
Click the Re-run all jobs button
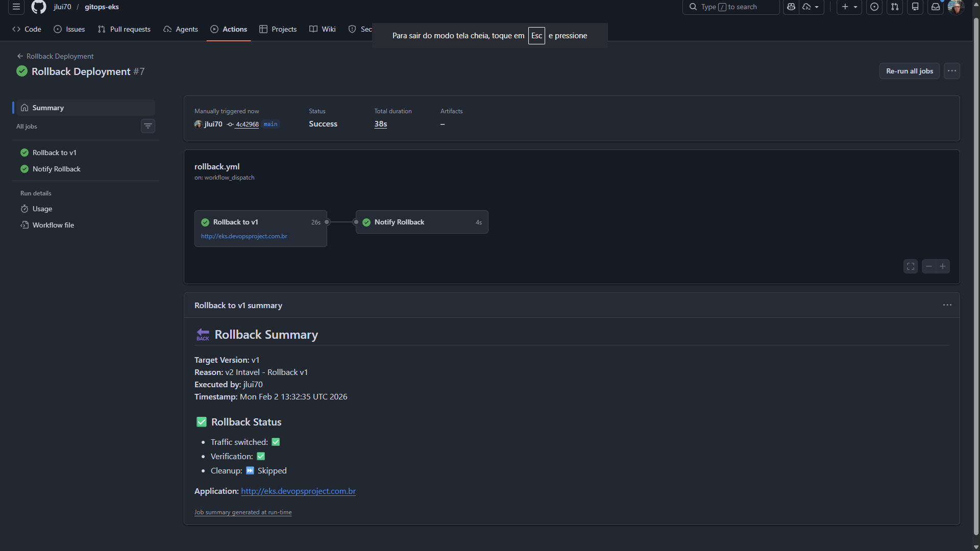pos(909,71)
